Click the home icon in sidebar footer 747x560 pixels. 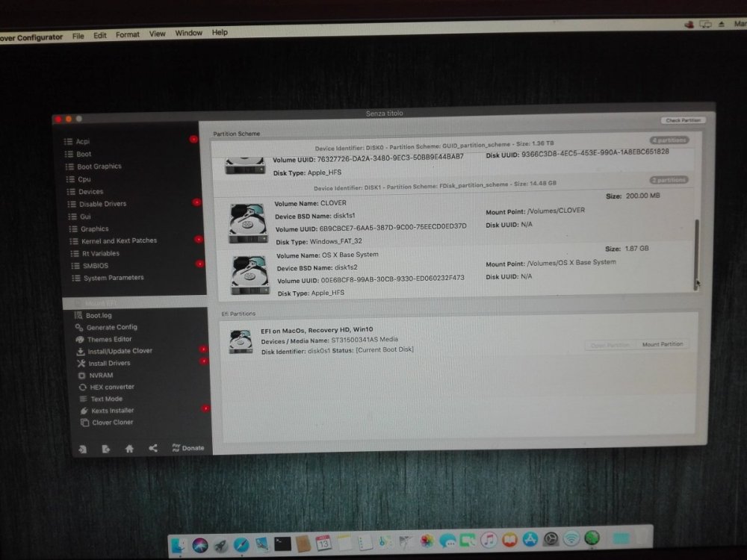129,449
